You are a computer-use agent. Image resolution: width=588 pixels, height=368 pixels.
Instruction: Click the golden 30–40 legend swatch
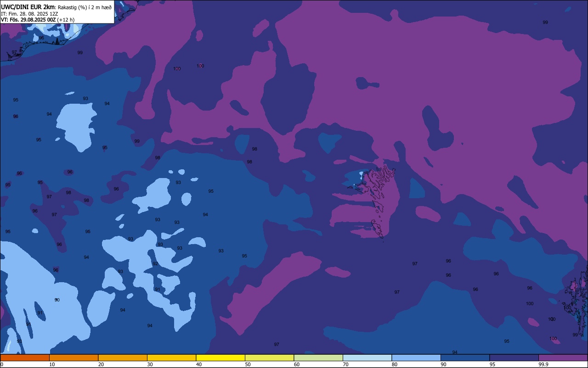pyautogui.click(x=171, y=357)
